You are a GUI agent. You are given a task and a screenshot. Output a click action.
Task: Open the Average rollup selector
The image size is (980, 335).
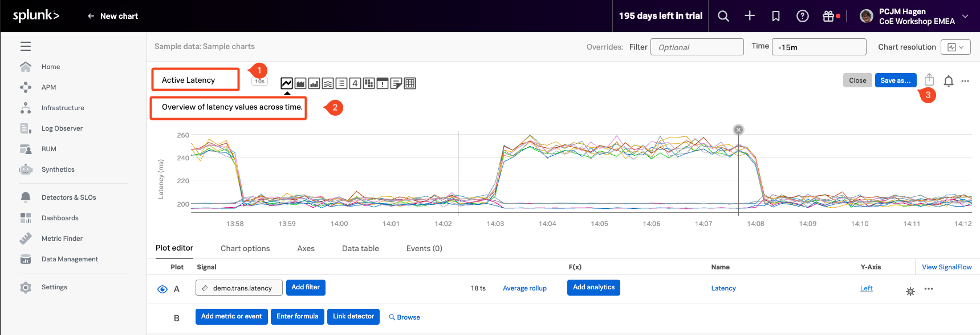point(524,288)
